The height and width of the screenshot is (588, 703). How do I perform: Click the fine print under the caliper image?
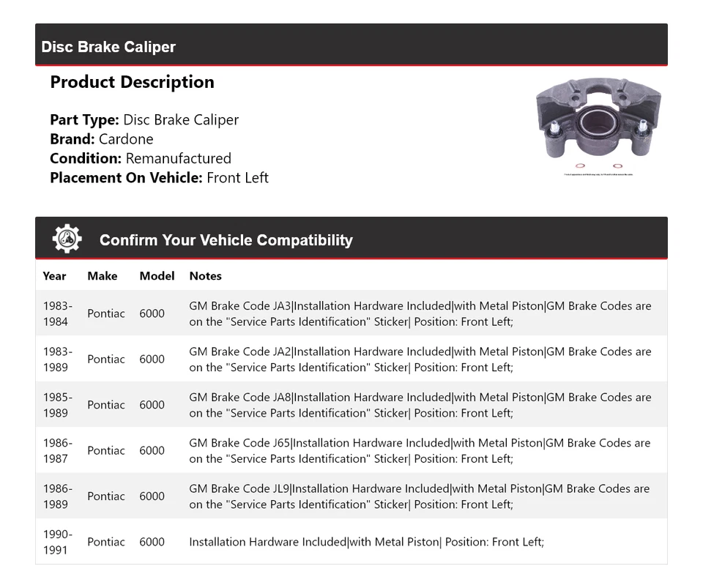point(598,175)
